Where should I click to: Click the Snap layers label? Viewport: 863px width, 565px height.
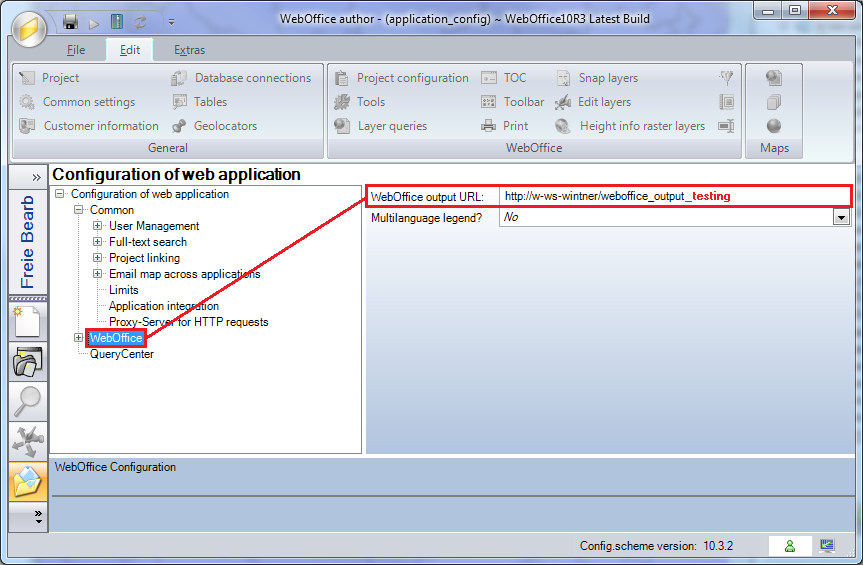[x=608, y=78]
